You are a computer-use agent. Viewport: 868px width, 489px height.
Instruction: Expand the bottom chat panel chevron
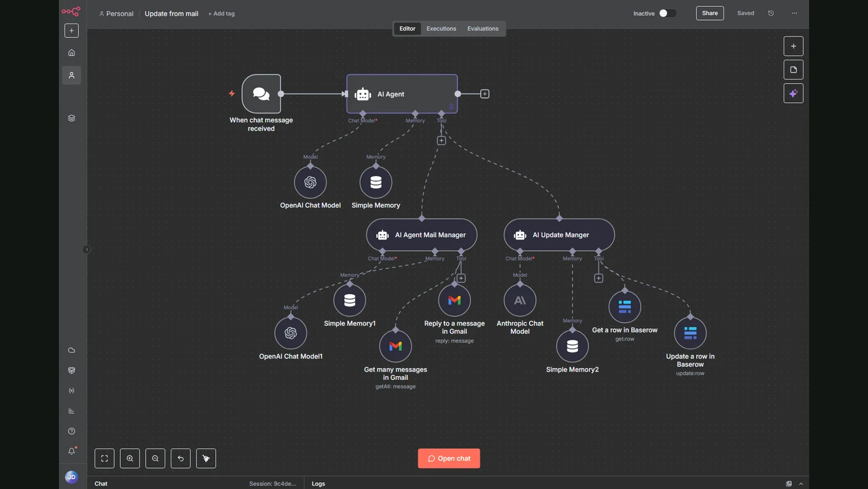coord(801,483)
